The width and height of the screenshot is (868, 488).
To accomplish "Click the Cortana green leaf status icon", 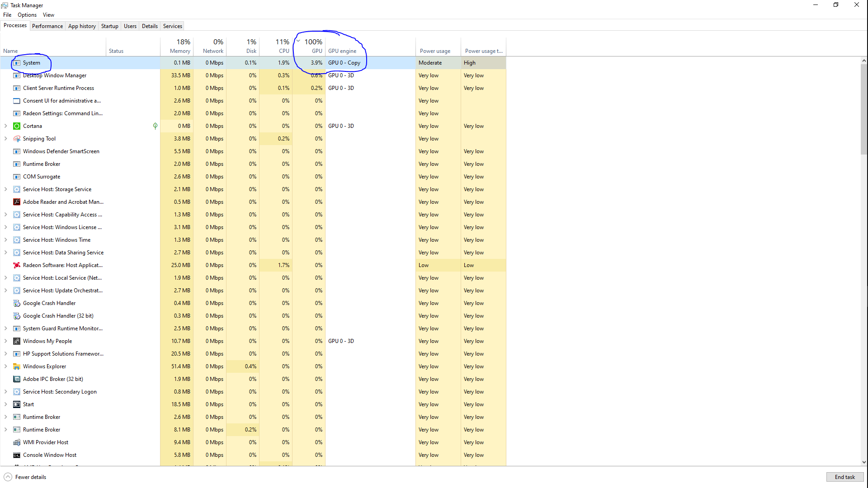I will pyautogui.click(x=155, y=126).
